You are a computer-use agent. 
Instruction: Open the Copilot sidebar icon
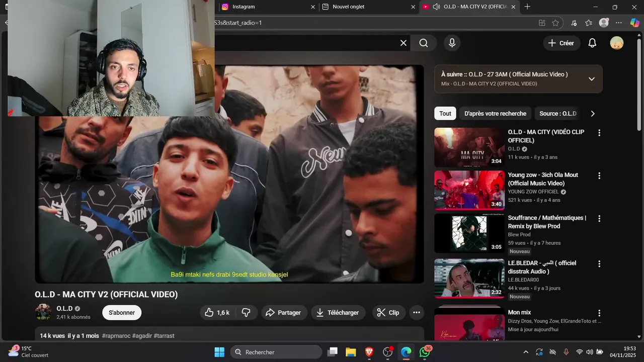click(634, 23)
